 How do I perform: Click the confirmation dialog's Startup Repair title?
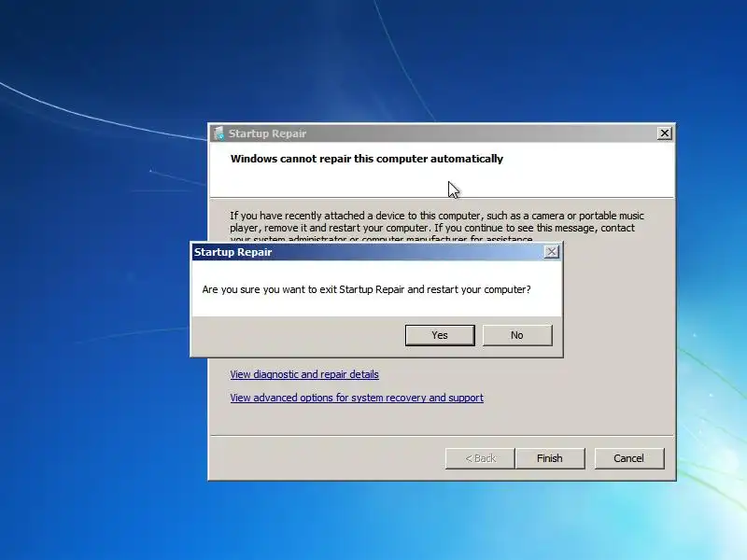tap(233, 252)
